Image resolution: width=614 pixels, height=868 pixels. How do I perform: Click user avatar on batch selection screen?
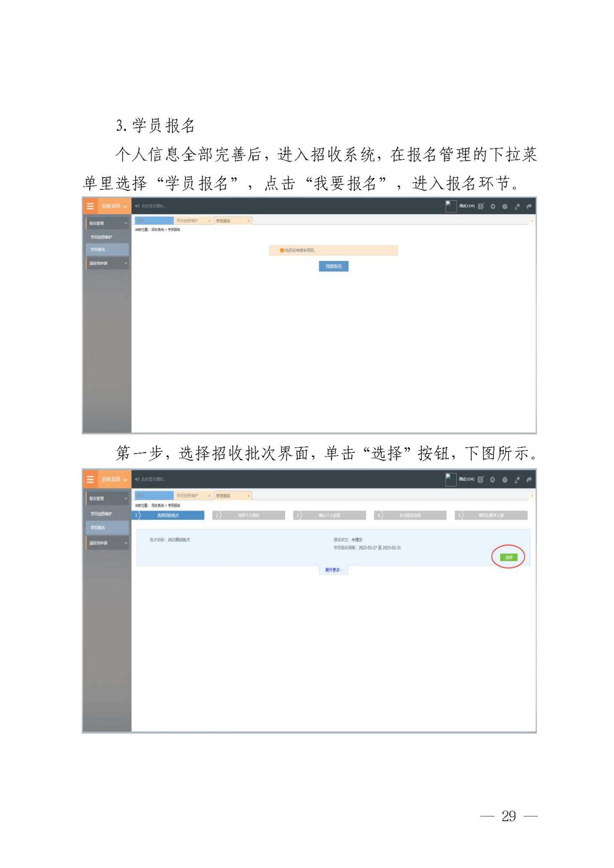451,479
